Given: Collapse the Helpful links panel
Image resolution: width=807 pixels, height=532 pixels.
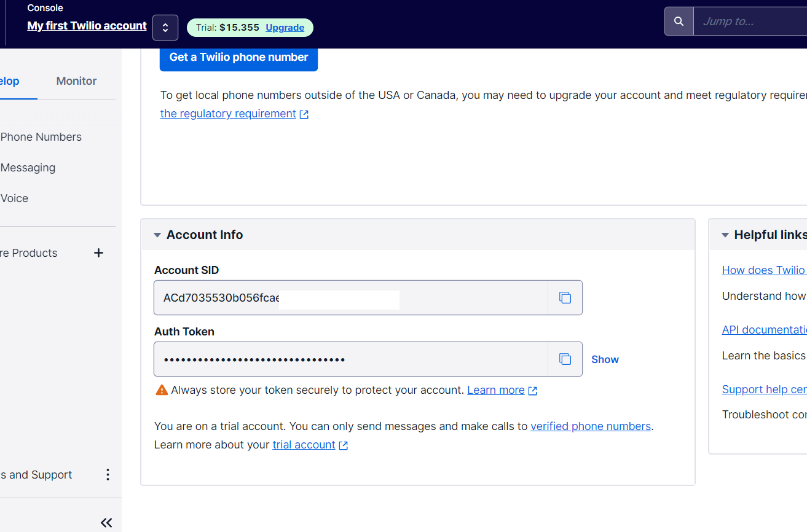Looking at the screenshot, I should pos(725,235).
